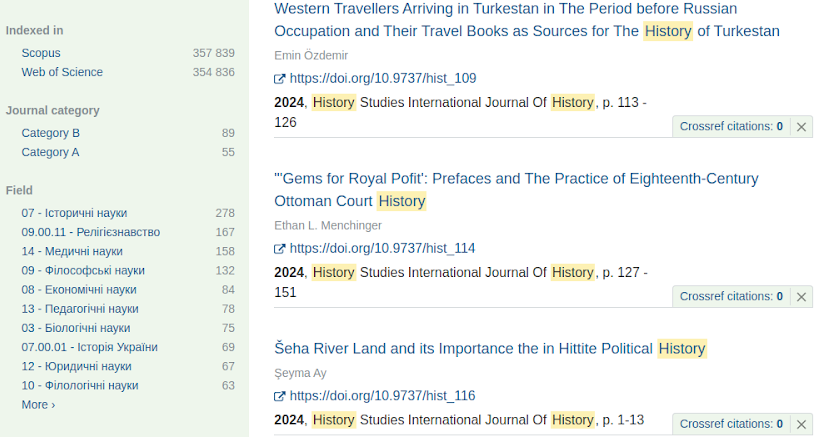Image resolution: width=825 pixels, height=437 pixels.
Task: Open DOI link https://doi.org/10.9737/hist_114
Action: pyautogui.click(x=382, y=249)
